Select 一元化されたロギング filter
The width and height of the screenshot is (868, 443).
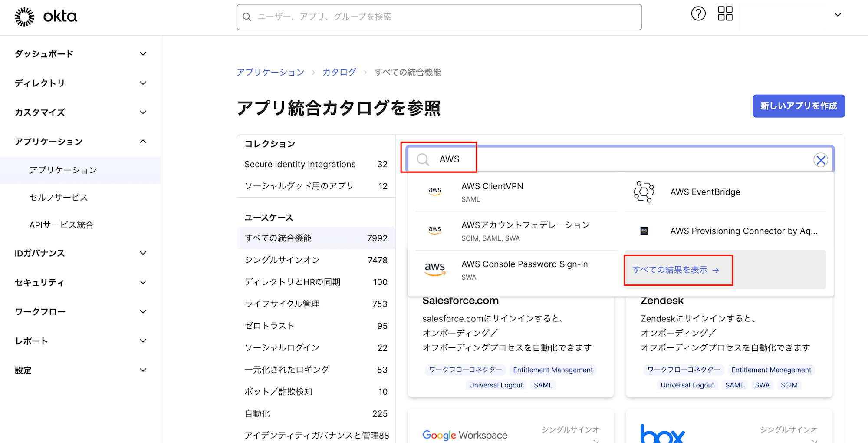click(x=316, y=370)
